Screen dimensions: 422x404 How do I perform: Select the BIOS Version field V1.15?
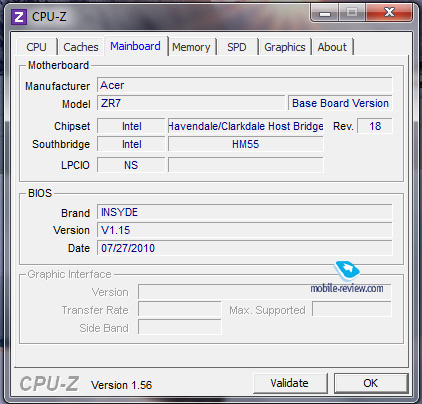(245, 230)
